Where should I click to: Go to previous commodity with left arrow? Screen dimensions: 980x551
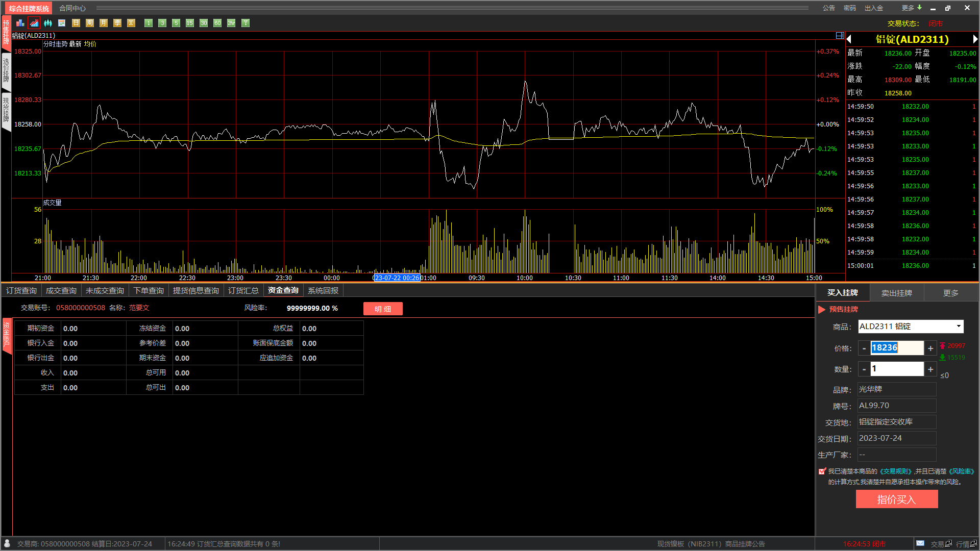coord(849,39)
